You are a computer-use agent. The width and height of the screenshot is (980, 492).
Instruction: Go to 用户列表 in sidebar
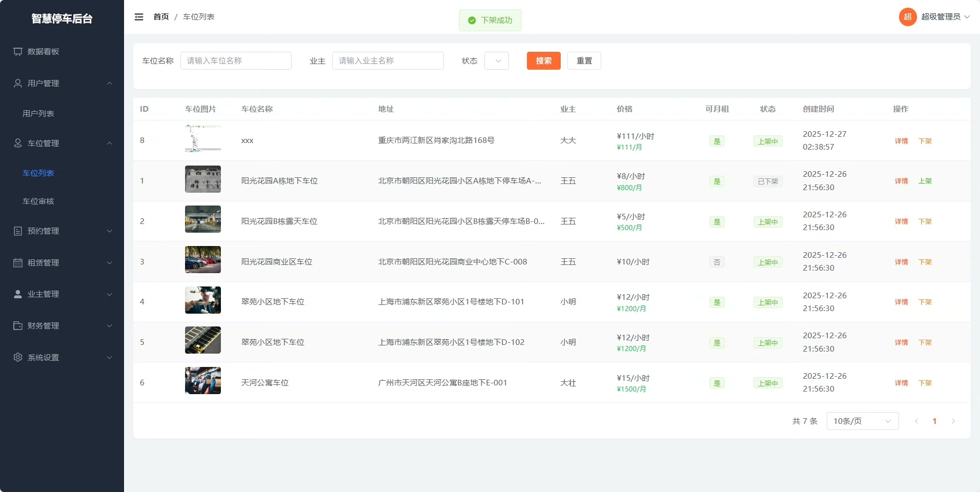[38, 114]
